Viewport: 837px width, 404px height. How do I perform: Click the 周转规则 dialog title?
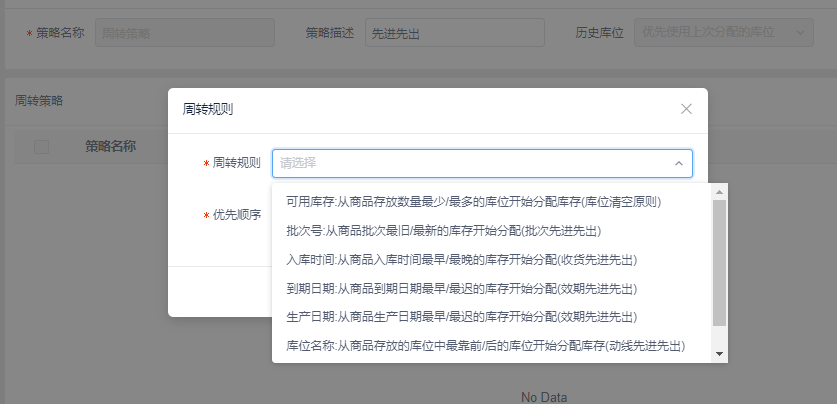click(208, 109)
